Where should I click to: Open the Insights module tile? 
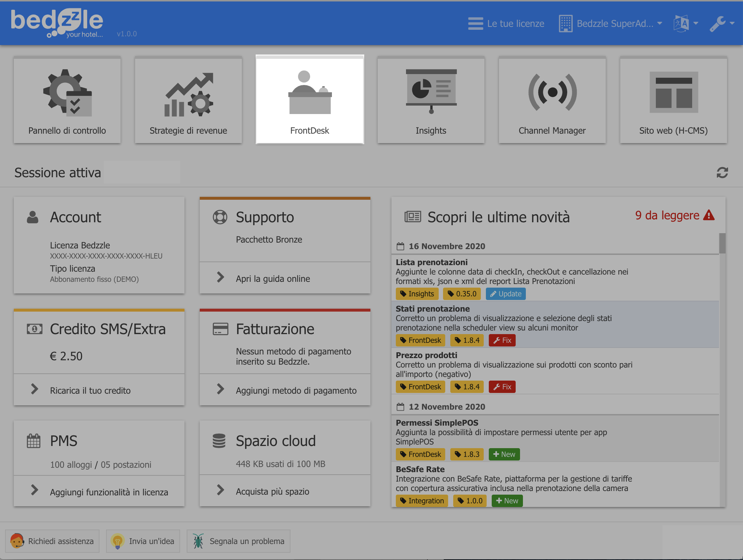pyautogui.click(x=431, y=100)
